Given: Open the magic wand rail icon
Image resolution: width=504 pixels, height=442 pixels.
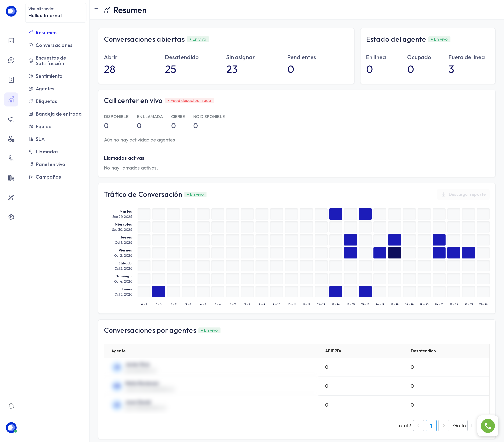Looking at the screenshot, I should coord(11,198).
